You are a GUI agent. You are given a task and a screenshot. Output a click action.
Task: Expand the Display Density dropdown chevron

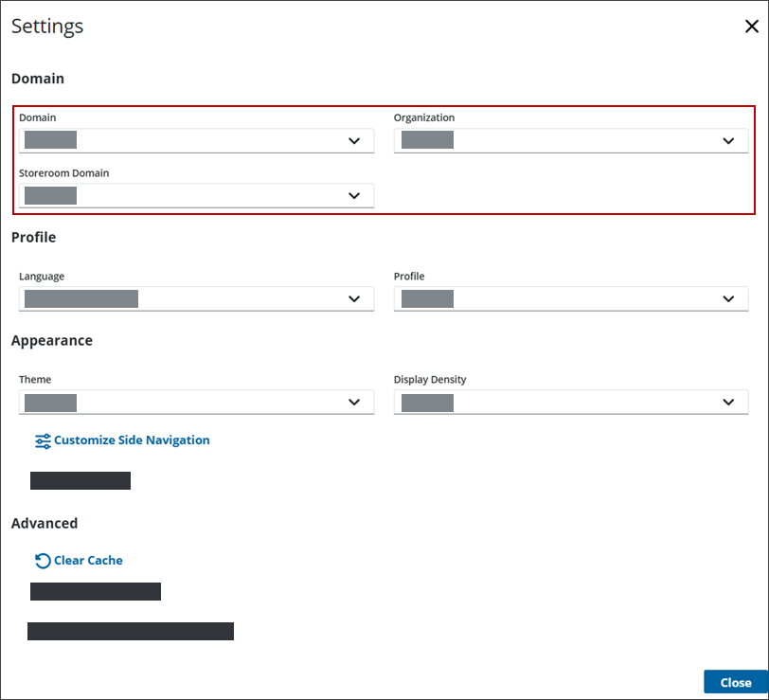pos(728,403)
